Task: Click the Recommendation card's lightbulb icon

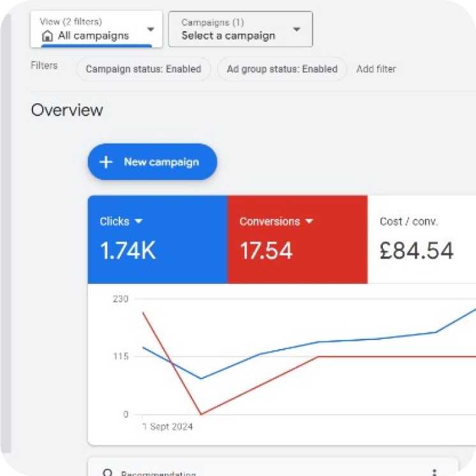Action: click(107, 473)
